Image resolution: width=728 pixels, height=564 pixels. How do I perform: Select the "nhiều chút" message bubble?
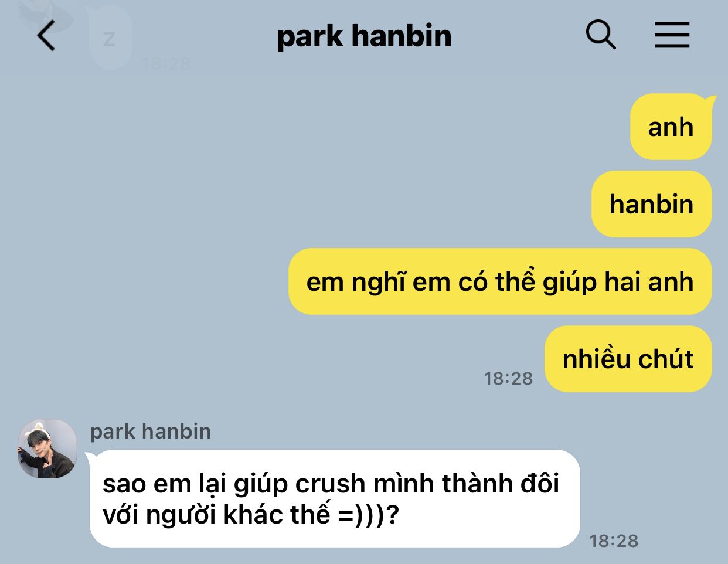coord(628,359)
